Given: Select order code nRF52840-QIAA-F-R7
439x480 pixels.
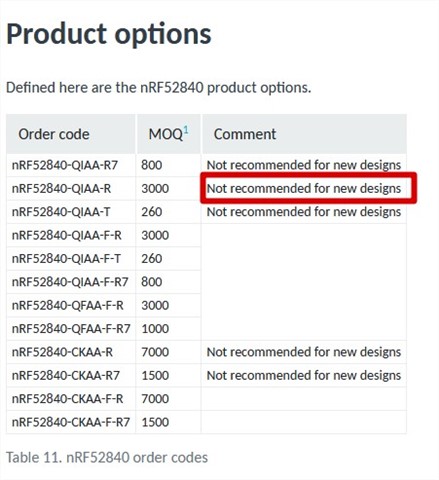Looking at the screenshot, I should tap(70, 282).
